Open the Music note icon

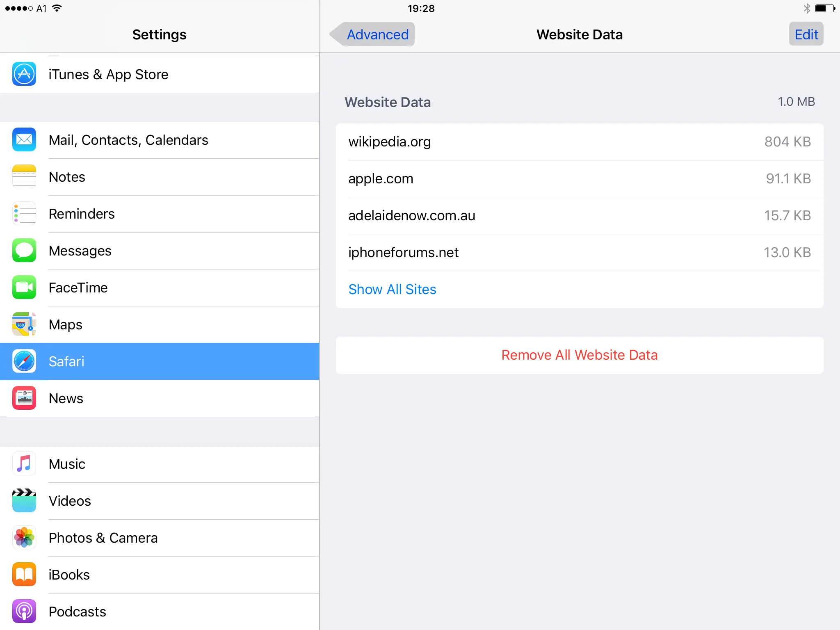[24, 464]
